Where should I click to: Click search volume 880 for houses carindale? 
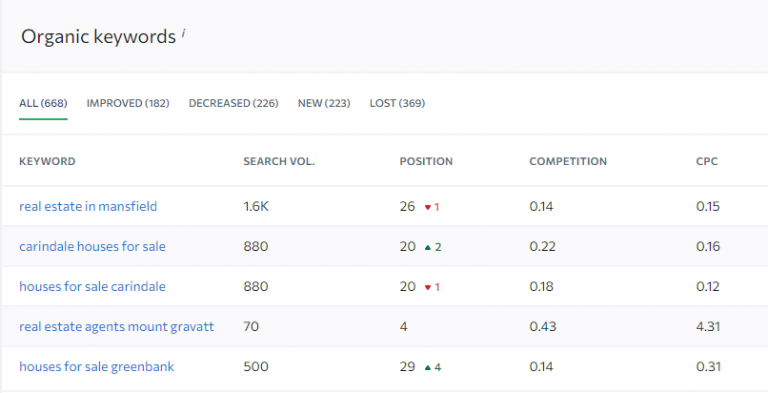tap(256, 287)
